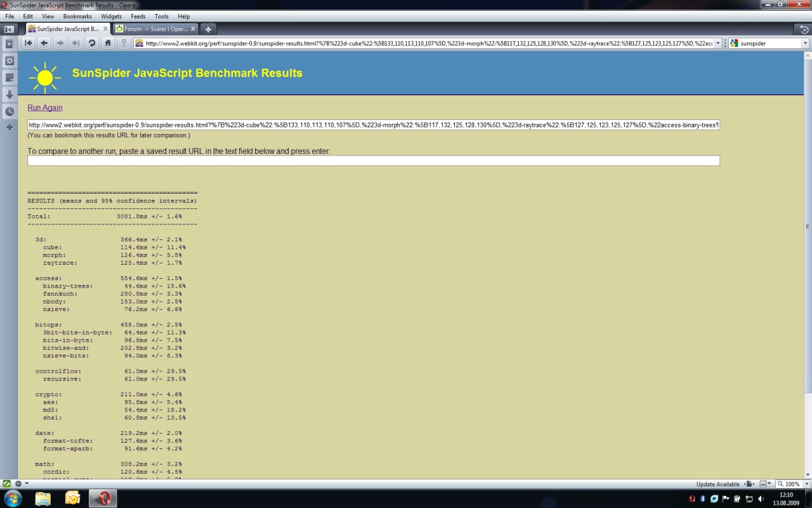Image resolution: width=812 pixels, height=508 pixels.
Task: Click the sun logo in page header
Action: pyautogui.click(x=44, y=77)
